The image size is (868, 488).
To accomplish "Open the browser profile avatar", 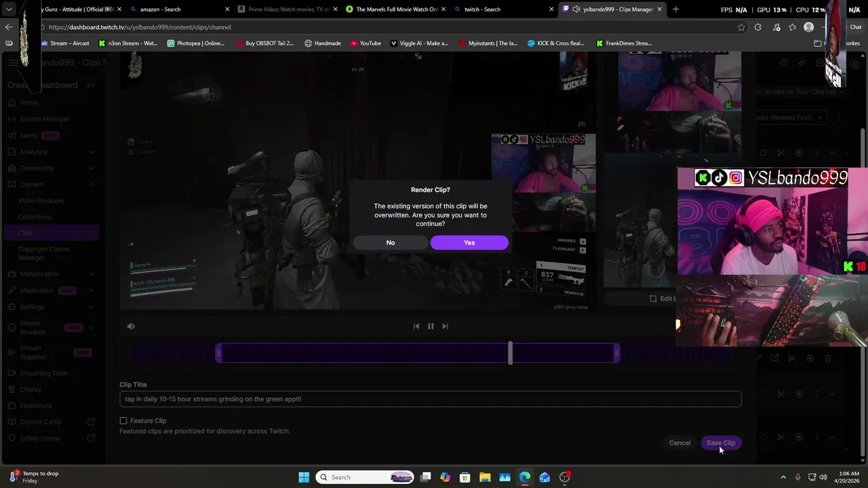I will point(808,27).
